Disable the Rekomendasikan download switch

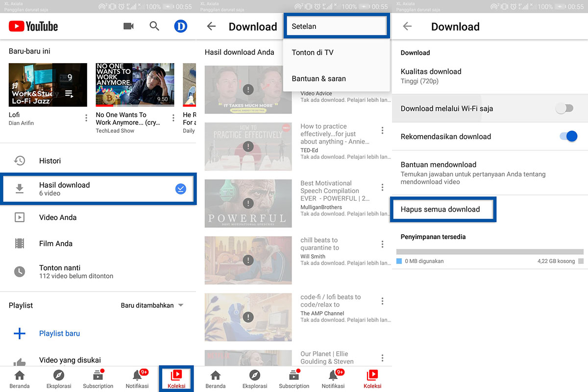click(x=568, y=137)
